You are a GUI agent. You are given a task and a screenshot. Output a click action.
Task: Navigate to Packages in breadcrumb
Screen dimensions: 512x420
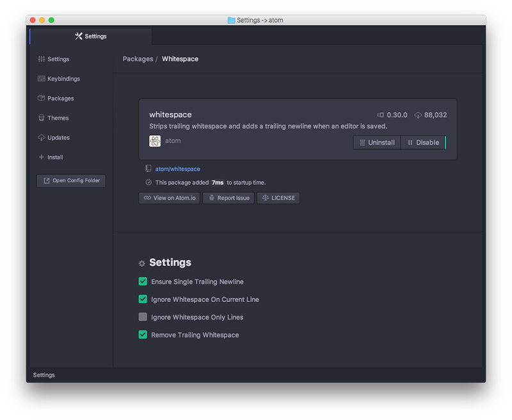(x=138, y=59)
